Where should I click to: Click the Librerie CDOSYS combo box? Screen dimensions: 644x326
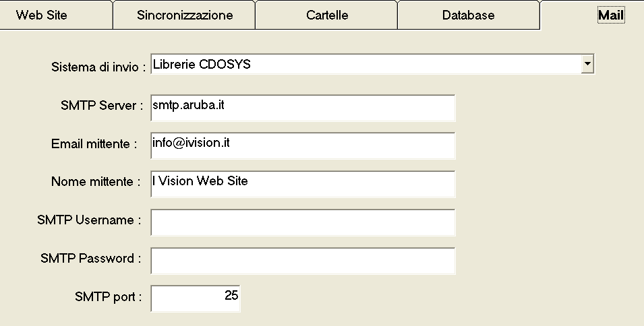(x=364, y=65)
